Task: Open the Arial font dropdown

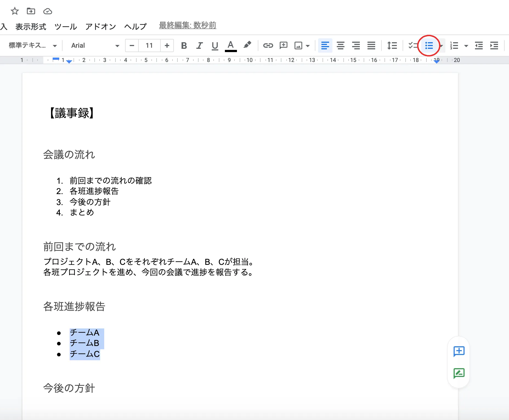Action: coord(95,46)
